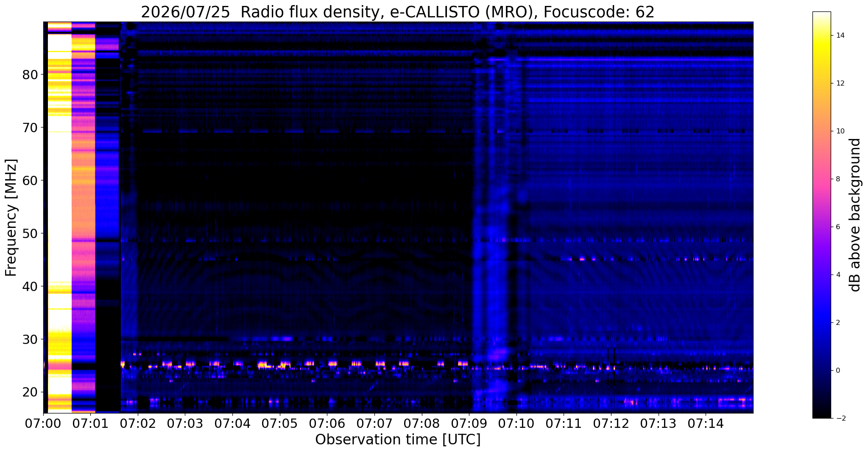Click the colorbar tick label 0
This screenshot has width=868, height=452.
[837, 371]
